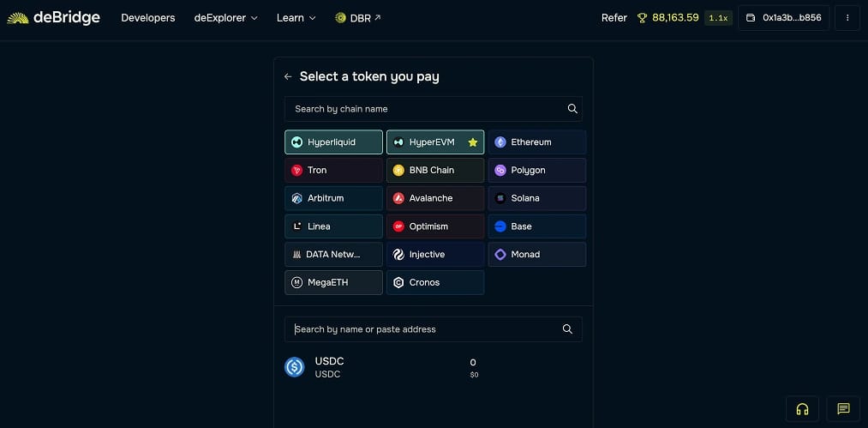Open the chat message icon
The image size is (868, 428).
point(843,409)
